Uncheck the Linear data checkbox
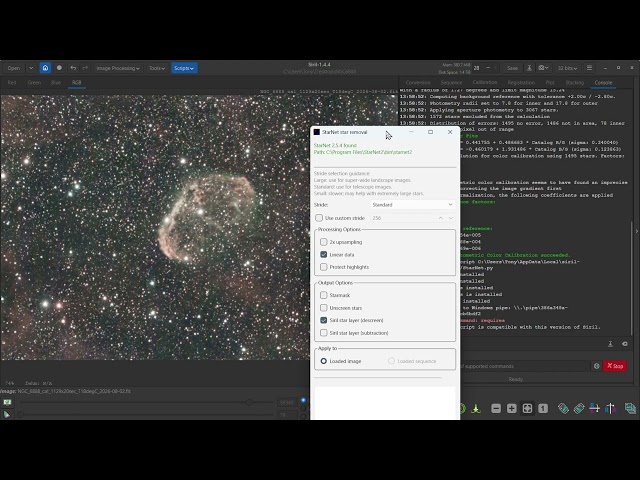The height and width of the screenshot is (480, 640). pyautogui.click(x=324, y=255)
